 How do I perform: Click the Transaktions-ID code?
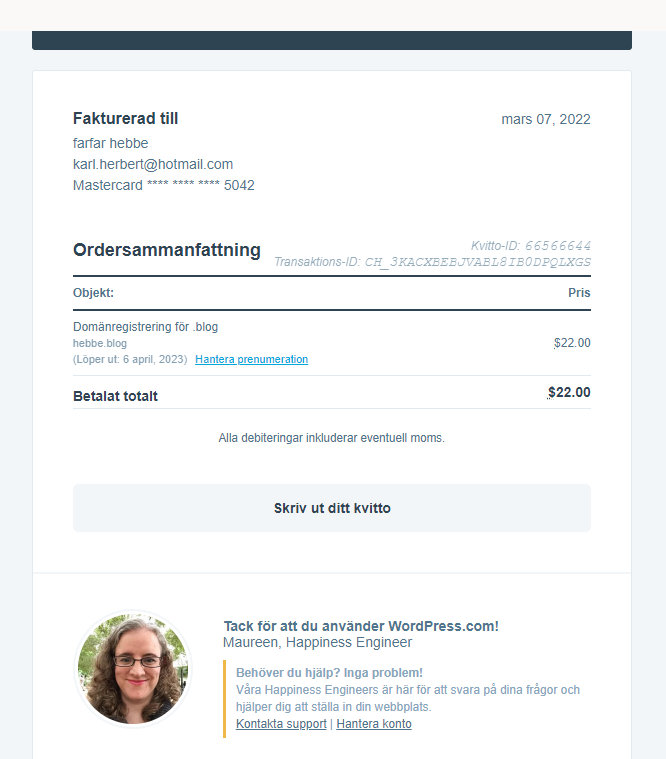pos(477,262)
